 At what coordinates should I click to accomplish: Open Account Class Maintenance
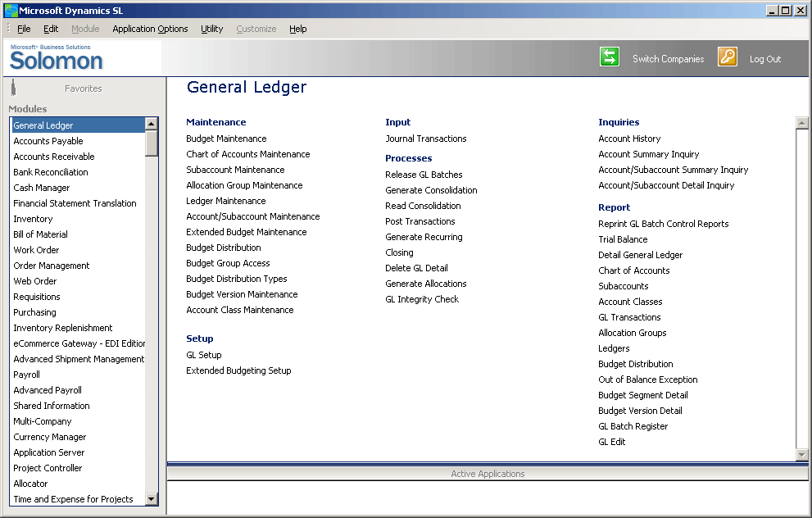point(240,310)
